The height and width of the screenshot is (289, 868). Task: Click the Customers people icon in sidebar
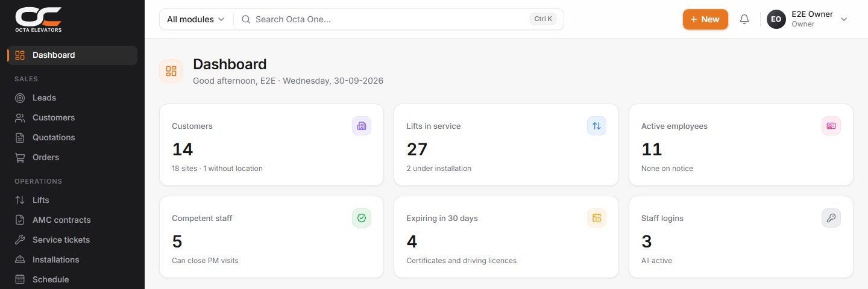point(20,117)
